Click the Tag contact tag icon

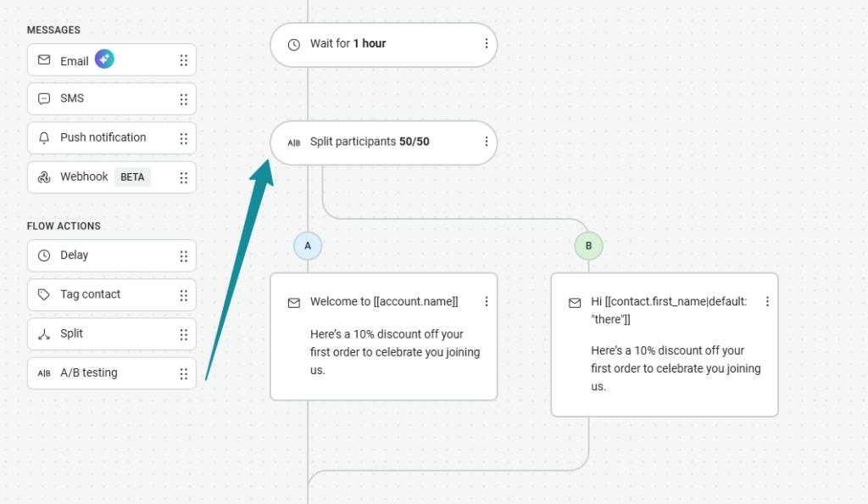tap(44, 294)
